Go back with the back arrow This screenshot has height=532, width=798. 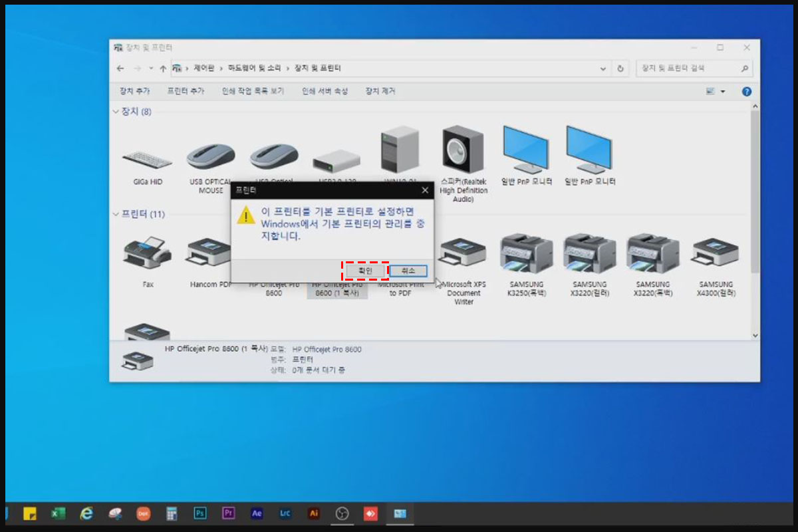pos(120,68)
